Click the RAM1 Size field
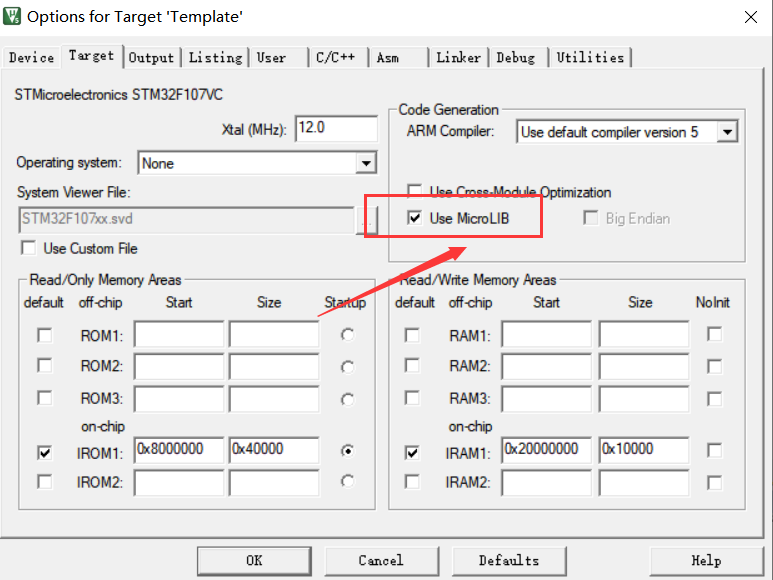The width and height of the screenshot is (773, 580). click(x=644, y=335)
